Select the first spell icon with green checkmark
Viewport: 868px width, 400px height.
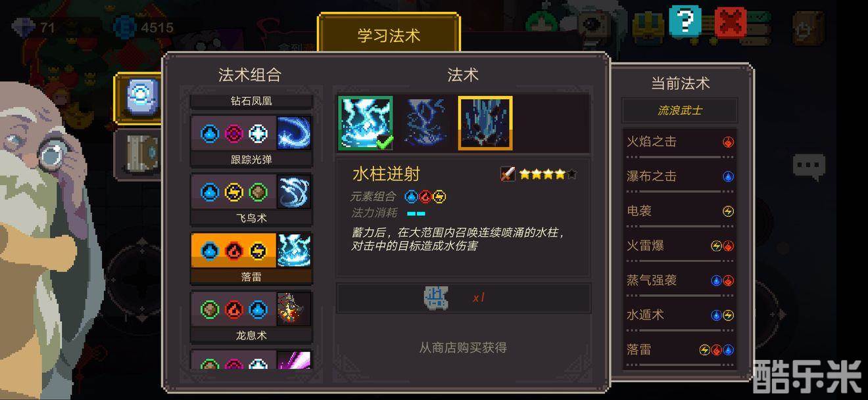[x=366, y=123]
